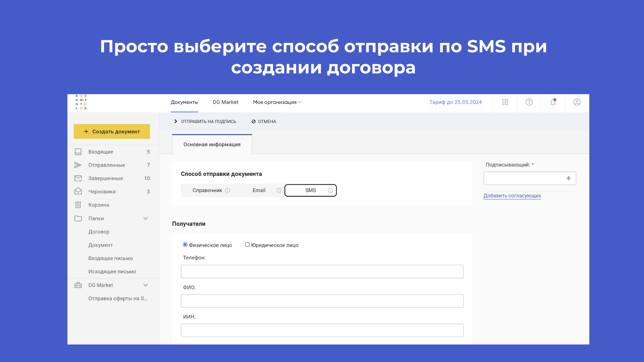Viewport: 644px width, 362px height.
Task: Select the Основная информация tab
Action: pyautogui.click(x=212, y=144)
